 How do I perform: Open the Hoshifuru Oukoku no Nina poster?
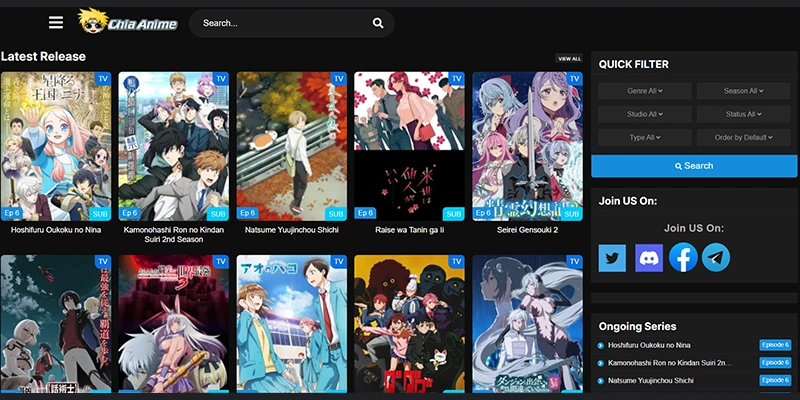pyautogui.click(x=56, y=146)
